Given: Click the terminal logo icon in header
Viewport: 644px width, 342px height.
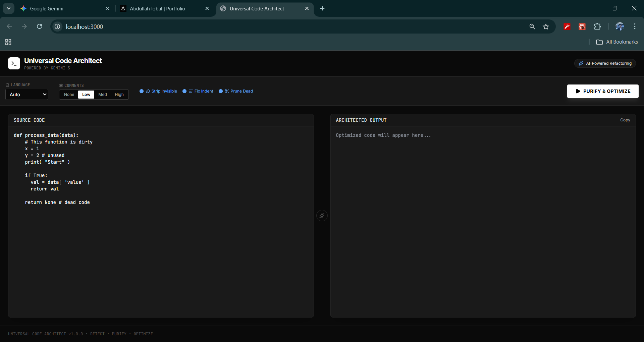Looking at the screenshot, I should [14, 63].
